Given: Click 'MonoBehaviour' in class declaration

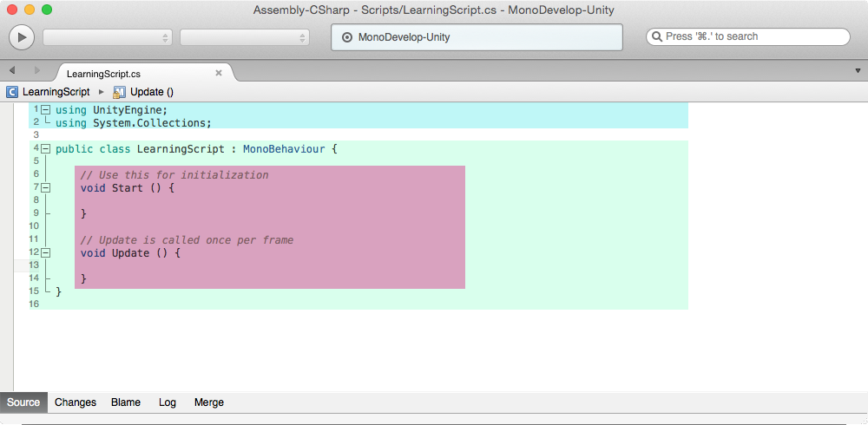Looking at the screenshot, I should (x=284, y=149).
